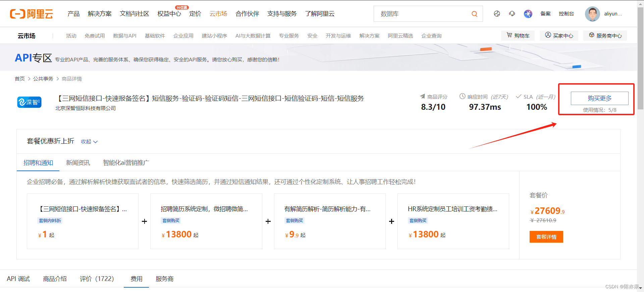Viewport: 644px width, 292px height.
Task: Open the HR系统定制员工培训 package card
Action: click(453, 221)
